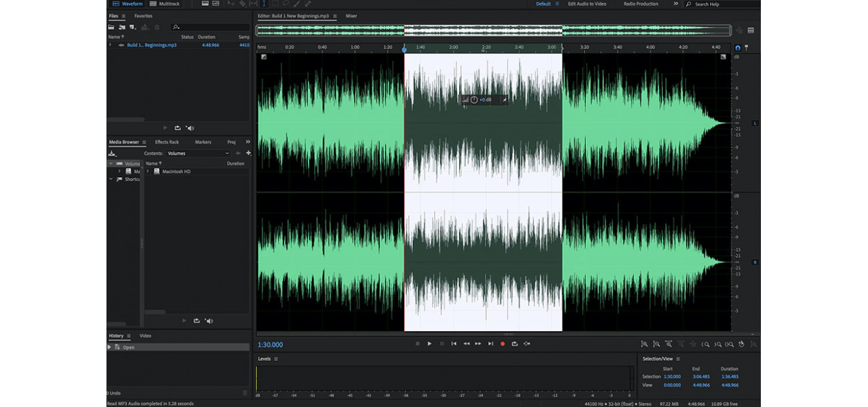The width and height of the screenshot is (868, 407).
Task: Collapse the Volumes tree node
Action: (x=111, y=163)
